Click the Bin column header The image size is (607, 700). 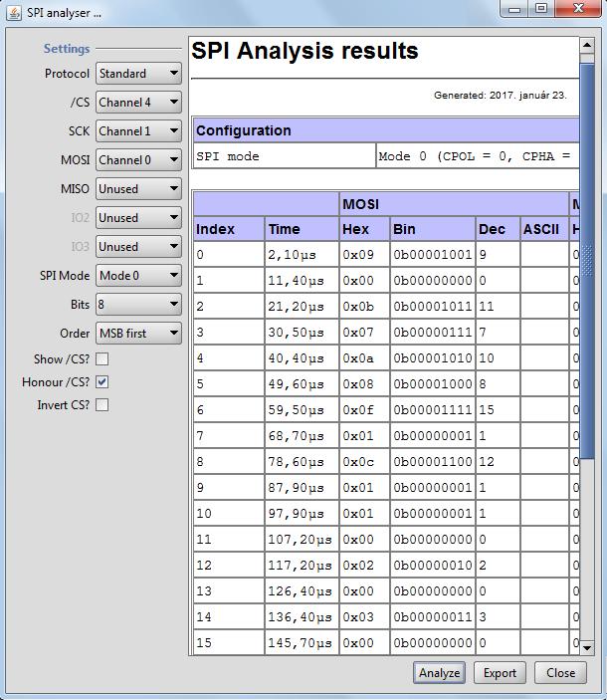coord(433,229)
